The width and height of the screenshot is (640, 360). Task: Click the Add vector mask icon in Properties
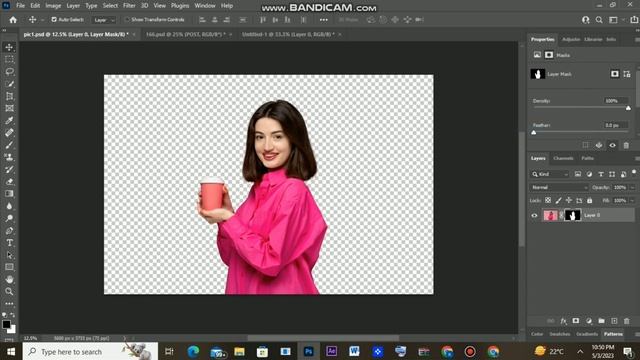627,74
